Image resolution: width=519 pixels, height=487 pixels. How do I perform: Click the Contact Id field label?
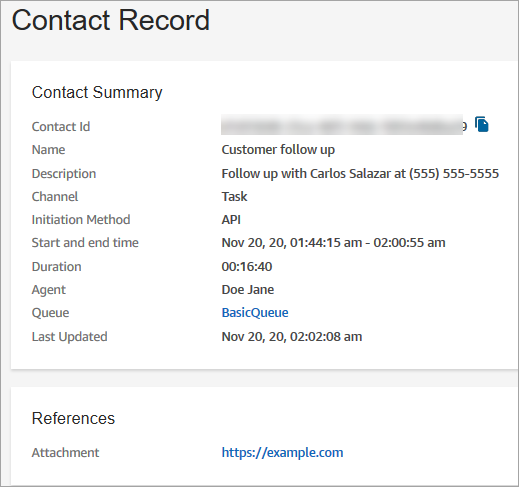(x=61, y=127)
